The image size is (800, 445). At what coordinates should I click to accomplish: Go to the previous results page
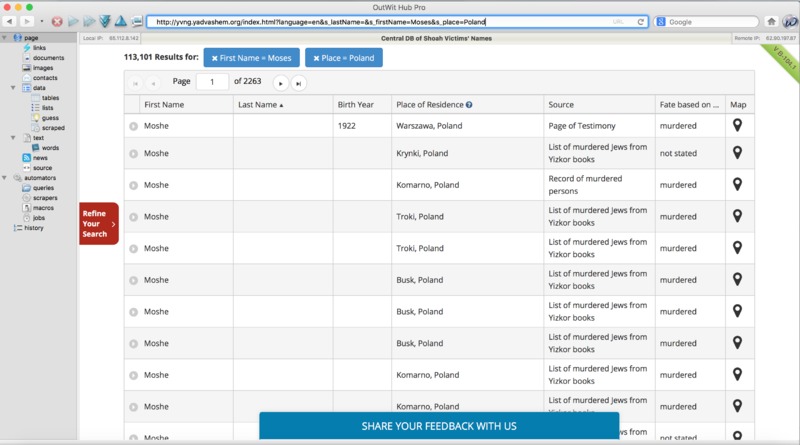[x=153, y=83]
